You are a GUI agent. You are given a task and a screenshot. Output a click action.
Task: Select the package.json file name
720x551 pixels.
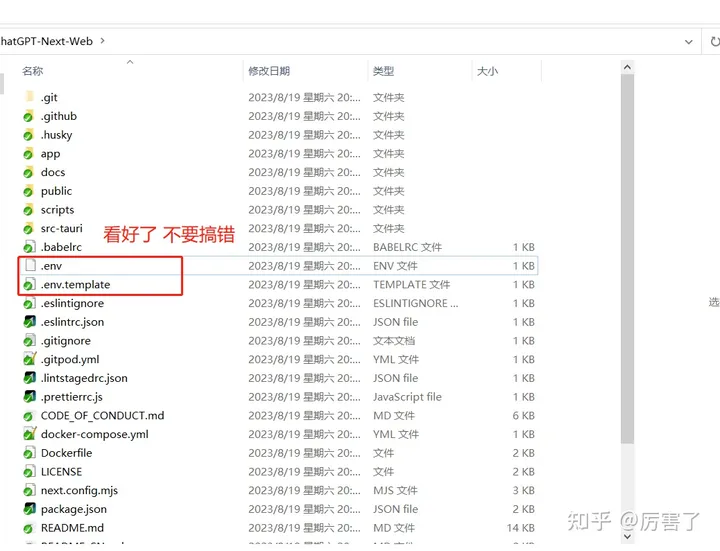click(x=73, y=509)
